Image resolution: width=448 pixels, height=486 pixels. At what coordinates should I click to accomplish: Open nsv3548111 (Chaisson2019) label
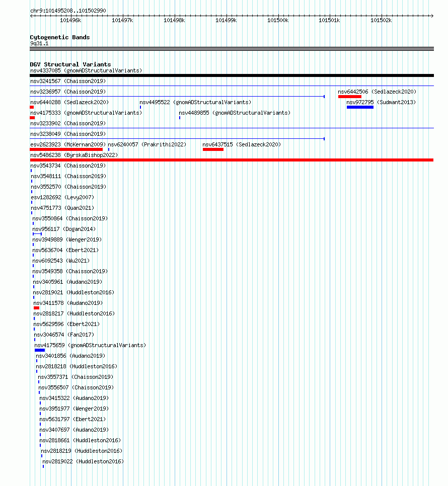tap(68, 176)
